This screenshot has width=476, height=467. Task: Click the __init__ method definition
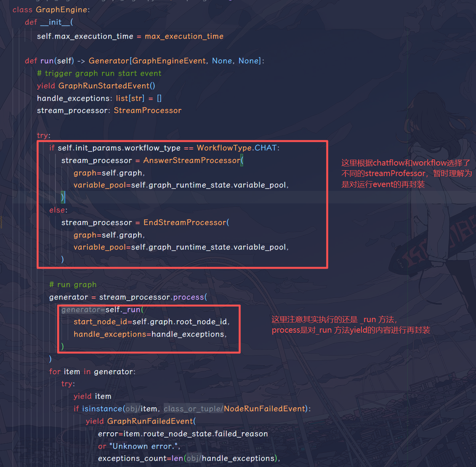coord(55,22)
